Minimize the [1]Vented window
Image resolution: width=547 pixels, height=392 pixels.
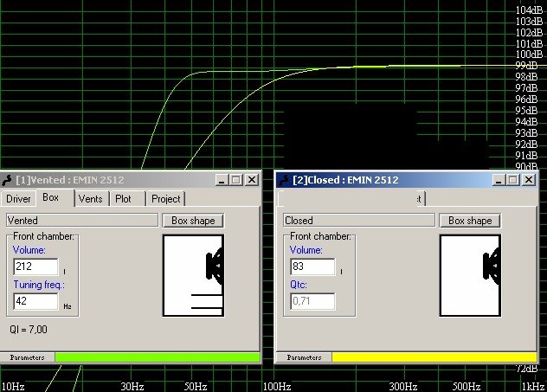[222, 180]
